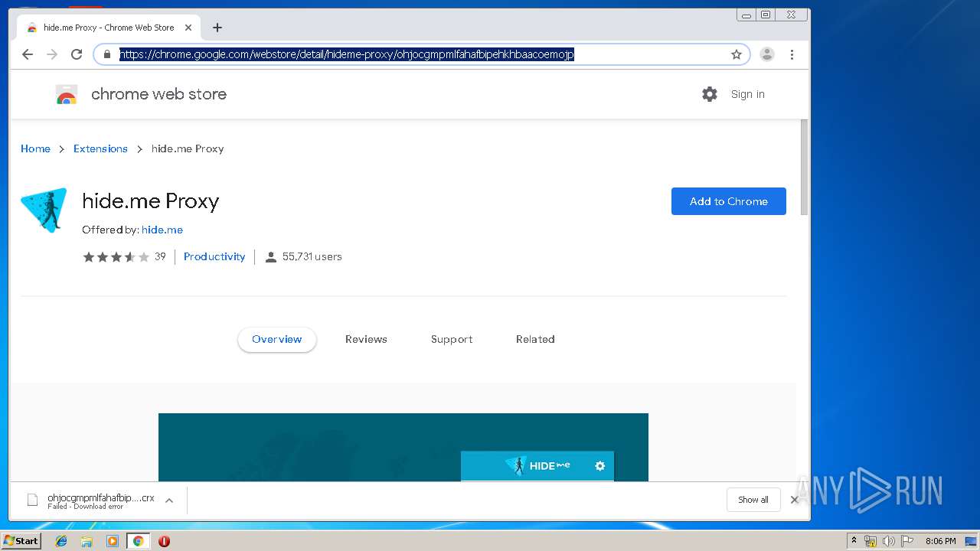Open Chrome's three-dot menu
This screenshot has width=980, height=551.
(792, 54)
